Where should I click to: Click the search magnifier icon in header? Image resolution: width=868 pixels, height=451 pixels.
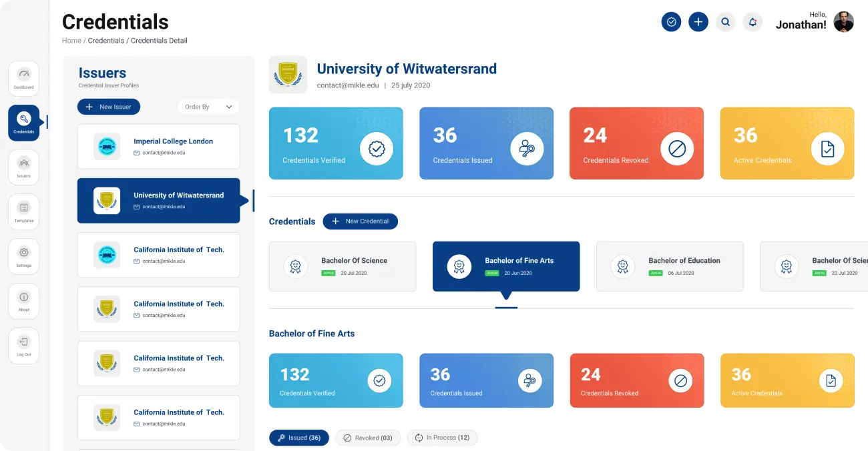click(725, 22)
